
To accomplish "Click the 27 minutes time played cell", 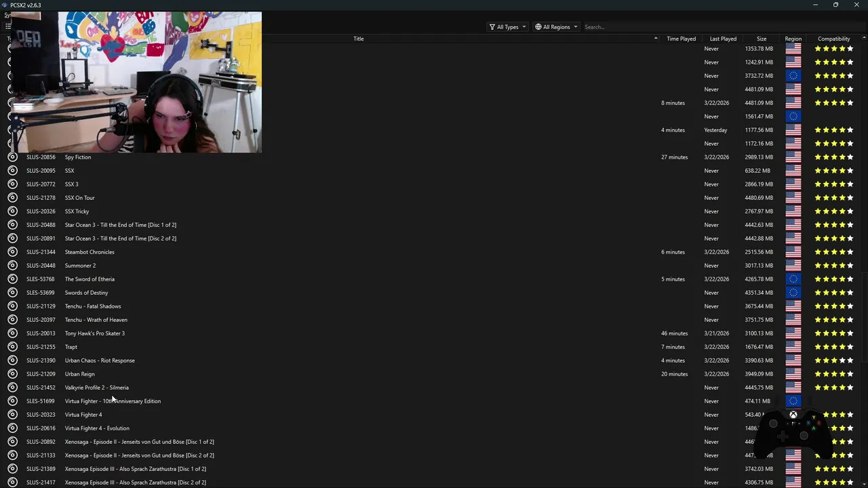I will (x=674, y=157).
